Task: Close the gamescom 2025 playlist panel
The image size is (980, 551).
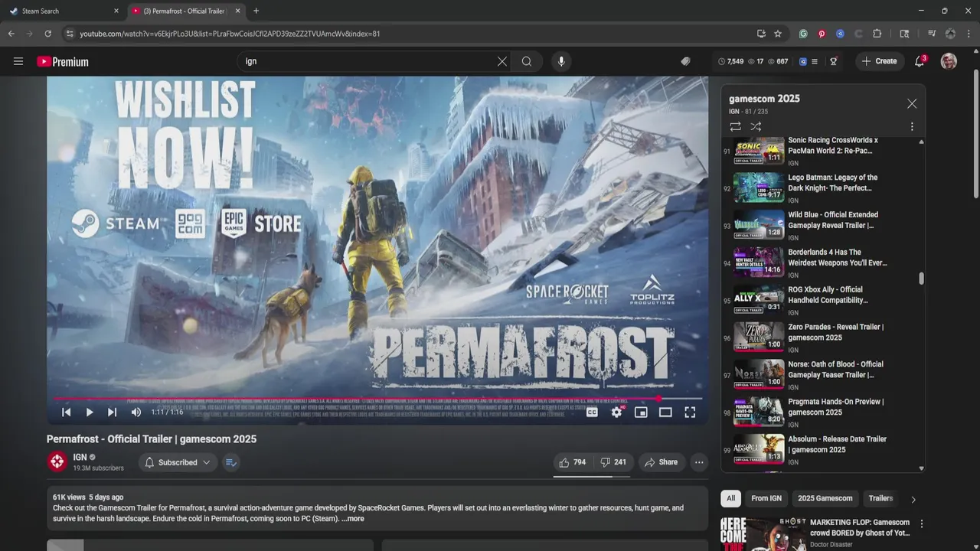Action: point(912,103)
